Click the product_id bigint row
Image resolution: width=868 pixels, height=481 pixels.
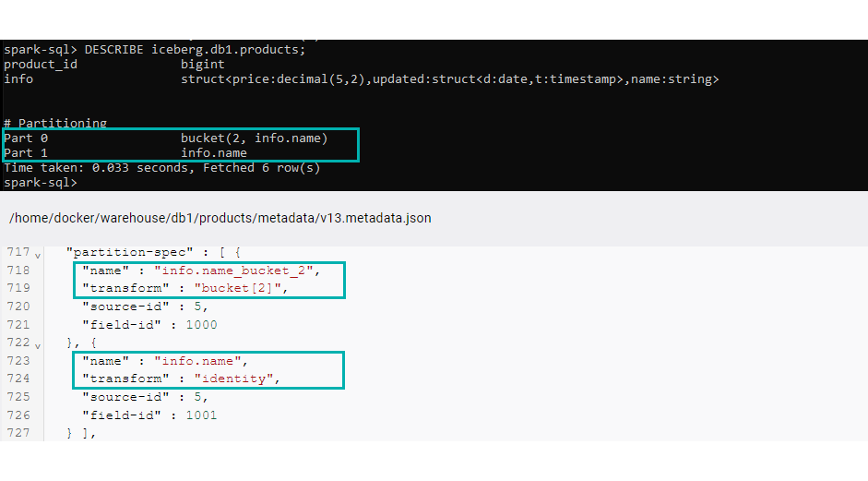(114, 65)
